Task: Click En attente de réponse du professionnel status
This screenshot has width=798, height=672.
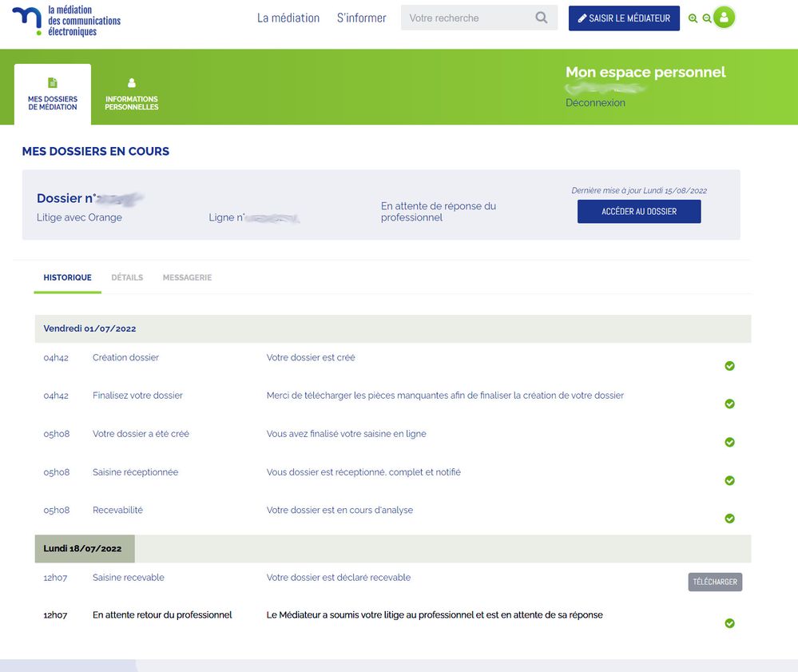Action: click(x=439, y=212)
